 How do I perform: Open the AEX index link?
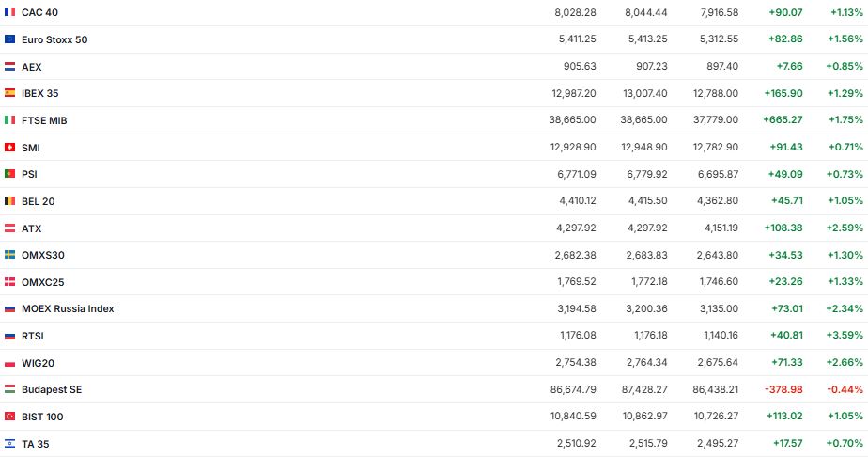point(31,67)
